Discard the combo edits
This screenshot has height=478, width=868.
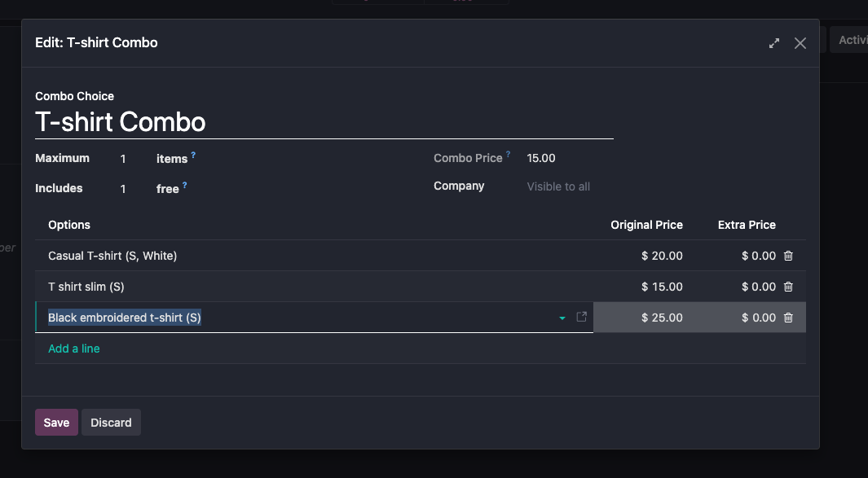coord(111,423)
